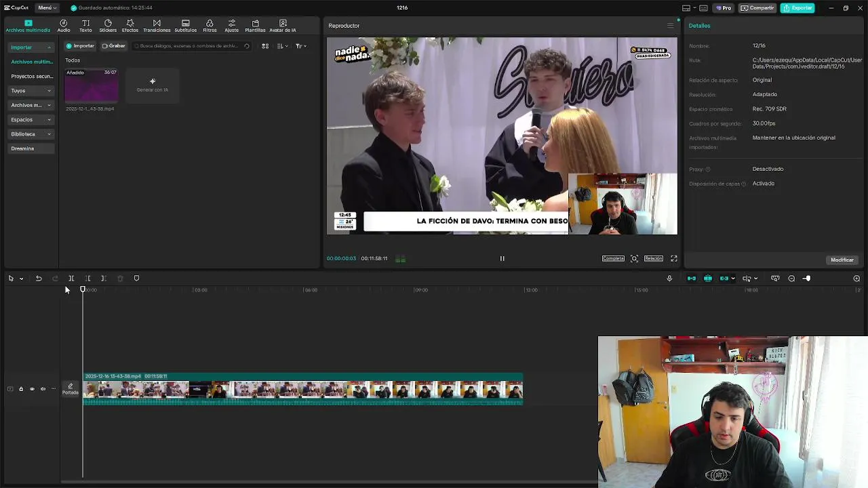Hide the main video track
The width and height of the screenshot is (868, 488).
click(32, 389)
